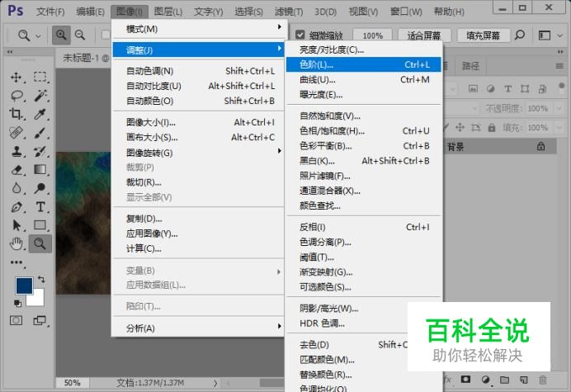Select the Path Selection tool
This screenshot has height=392, width=571.
click(16, 225)
